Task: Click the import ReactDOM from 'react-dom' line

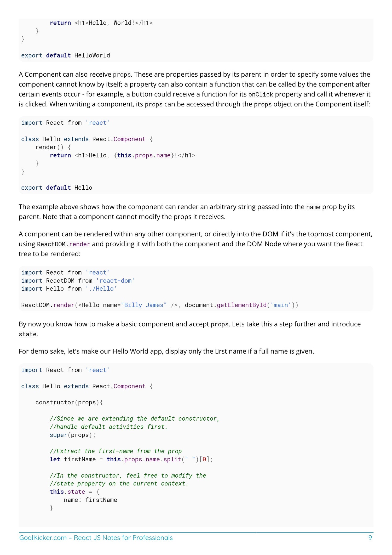Action: click(x=78, y=281)
